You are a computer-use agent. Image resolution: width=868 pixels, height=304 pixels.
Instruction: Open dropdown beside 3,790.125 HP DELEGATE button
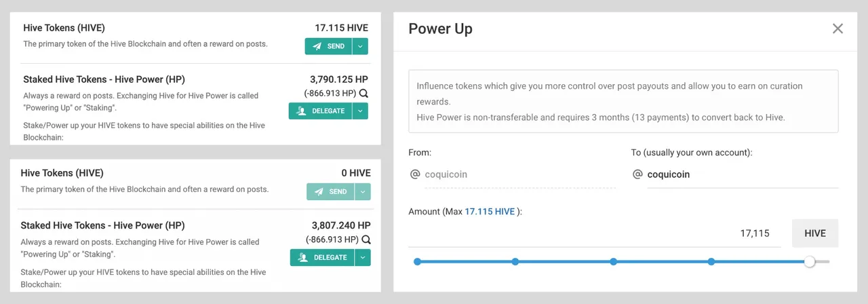point(361,111)
